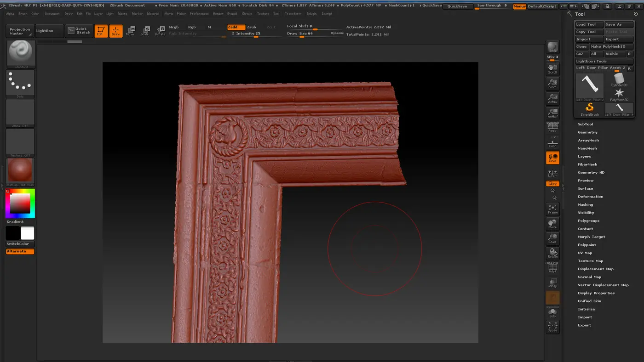Open the Brush menu
Viewport: 644px width, 362px height.
pos(23,14)
